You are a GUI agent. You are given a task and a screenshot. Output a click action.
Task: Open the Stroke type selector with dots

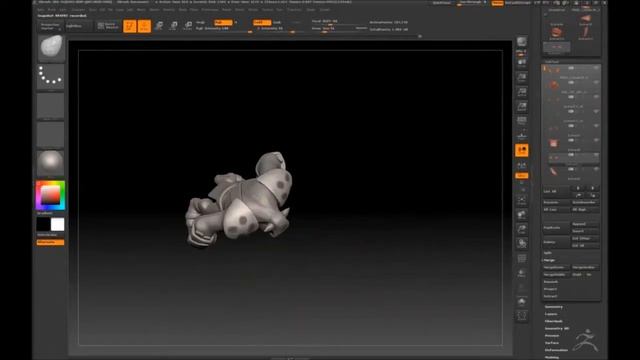click(51, 76)
